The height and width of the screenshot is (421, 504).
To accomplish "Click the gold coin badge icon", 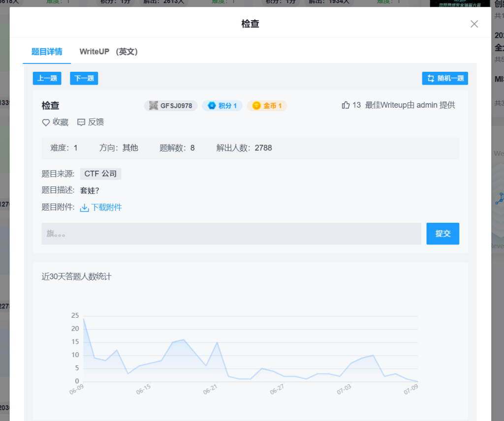I will [x=256, y=106].
